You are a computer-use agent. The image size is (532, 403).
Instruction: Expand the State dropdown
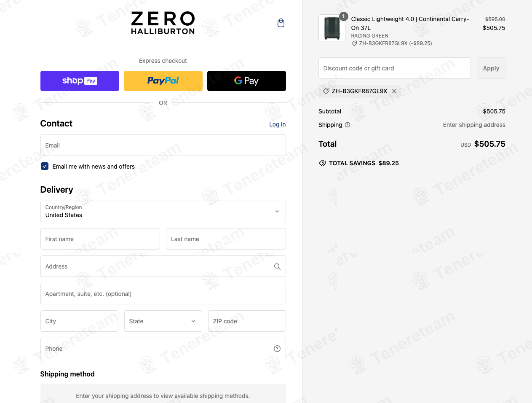(x=163, y=321)
